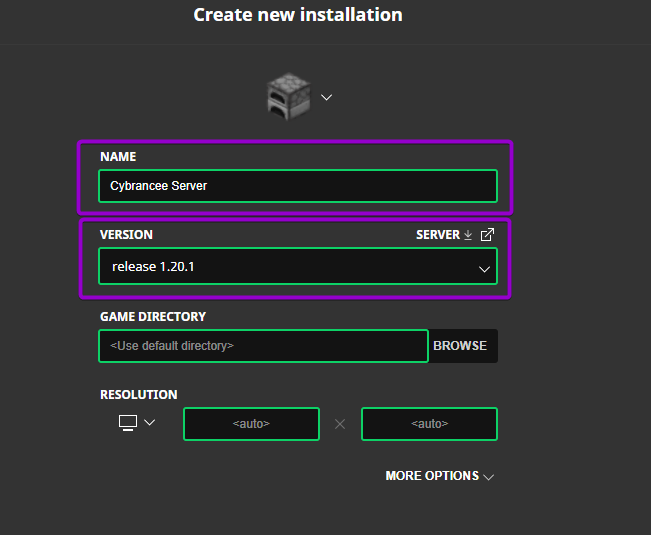The height and width of the screenshot is (535, 651).
Task: Click the resolution width auto field
Action: pos(251,424)
